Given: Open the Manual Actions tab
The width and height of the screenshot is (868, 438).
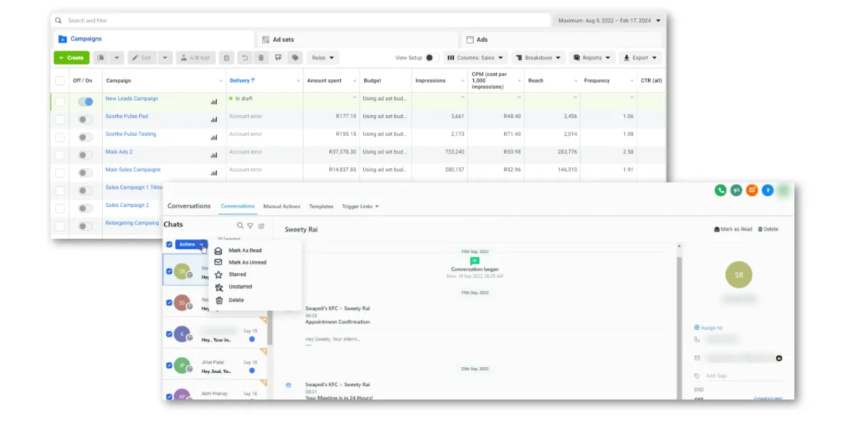Looking at the screenshot, I should point(282,206).
